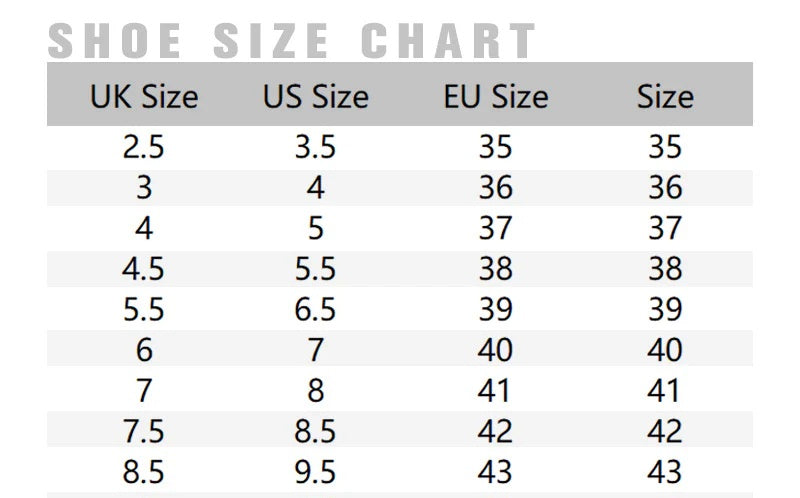This screenshot has height=498, width=800.
Task: Click 38 in the rightmost Size column
Action: 665,269
